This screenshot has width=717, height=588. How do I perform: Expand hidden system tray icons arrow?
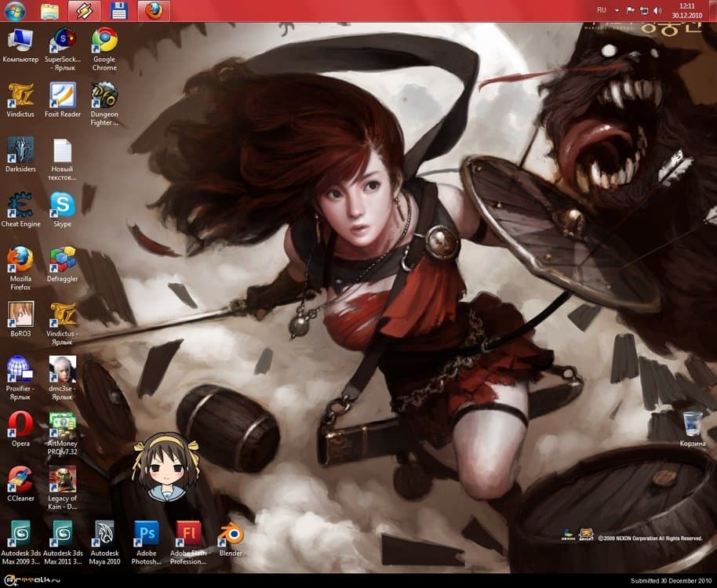pyautogui.click(x=617, y=11)
